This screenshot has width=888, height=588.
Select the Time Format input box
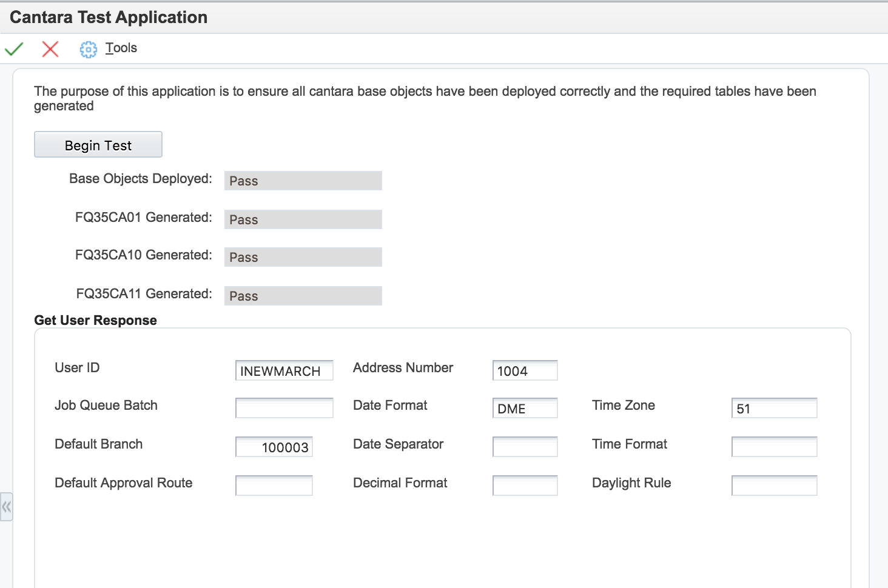774,447
